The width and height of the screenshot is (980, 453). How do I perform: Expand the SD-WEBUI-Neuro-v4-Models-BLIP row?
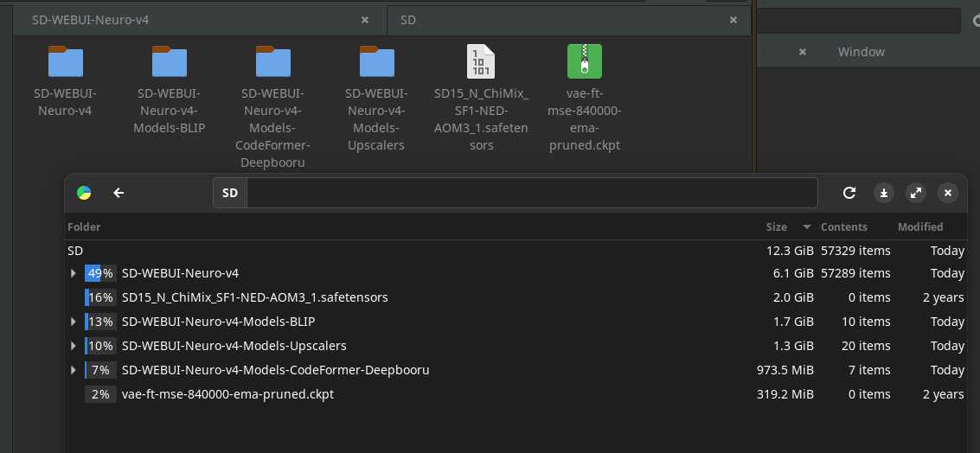[x=74, y=322]
